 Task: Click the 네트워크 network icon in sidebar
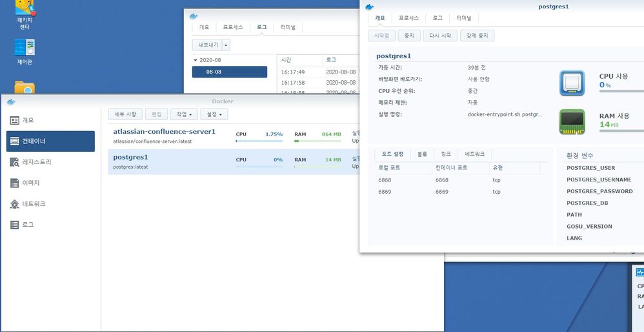point(15,204)
